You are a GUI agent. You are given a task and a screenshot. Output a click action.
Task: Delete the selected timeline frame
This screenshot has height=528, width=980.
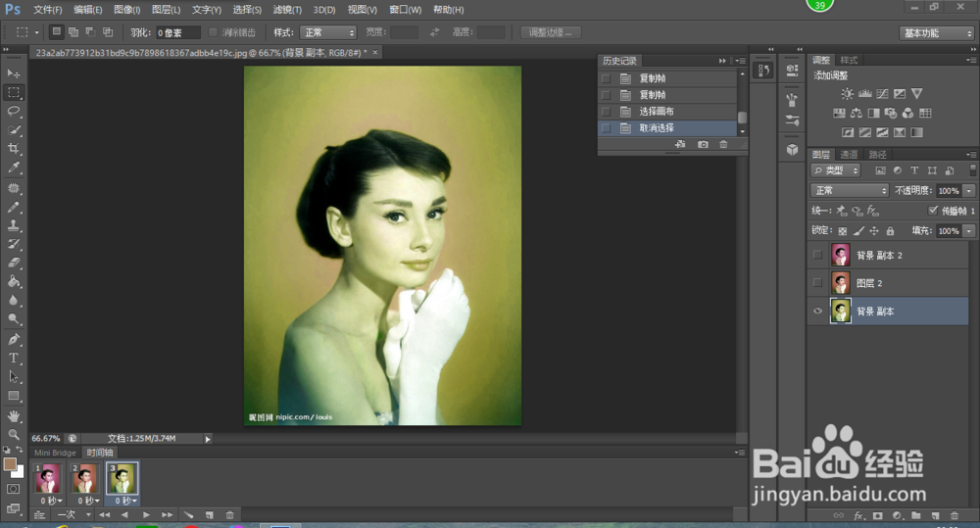point(229,514)
